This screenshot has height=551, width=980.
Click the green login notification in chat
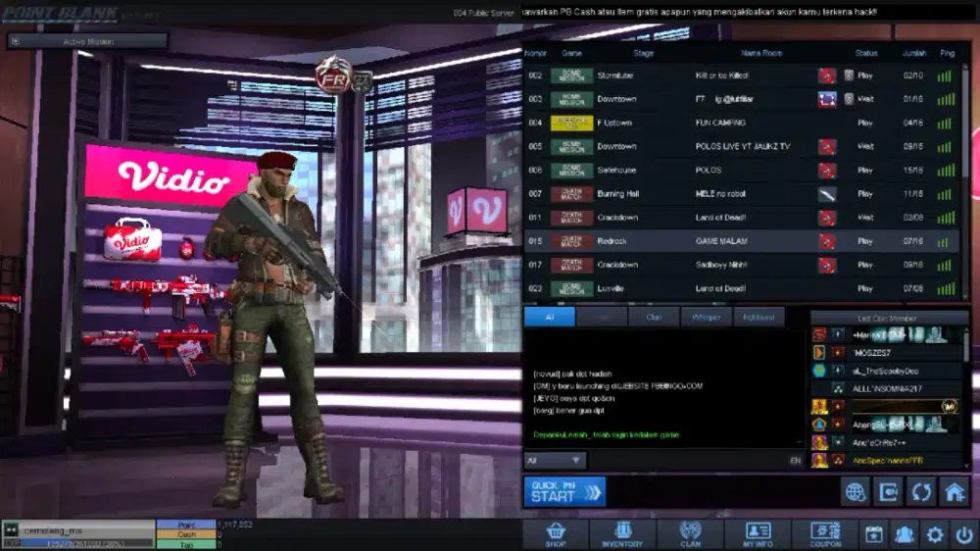click(606, 435)
